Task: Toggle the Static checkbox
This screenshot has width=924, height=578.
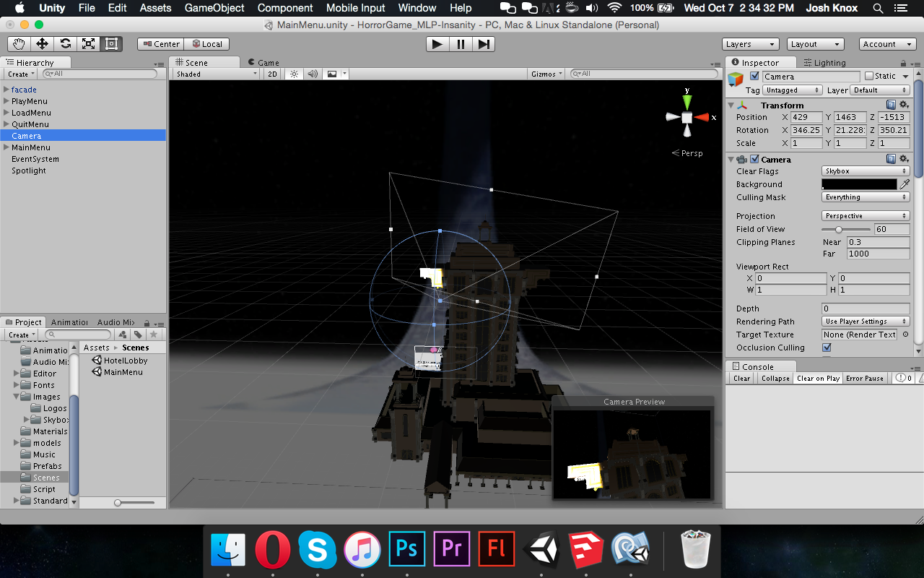Action: (x=869, y=76)
